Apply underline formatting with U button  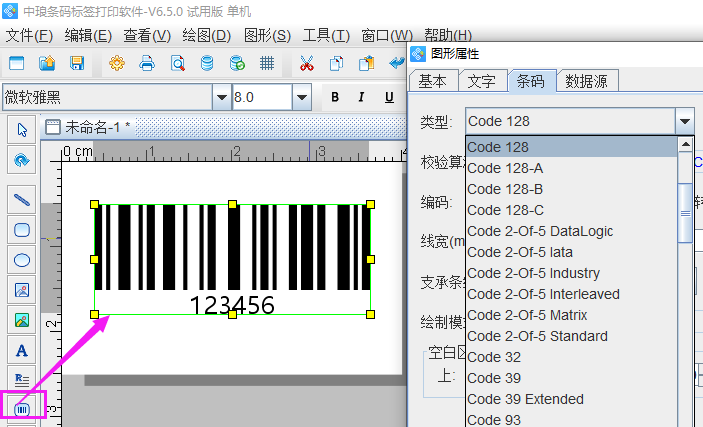[x=389, y=97]
